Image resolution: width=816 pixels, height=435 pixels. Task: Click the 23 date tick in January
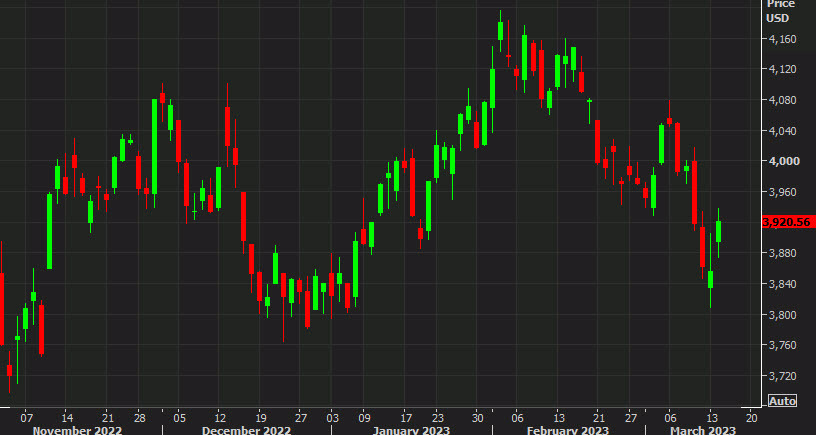click(437, 417)
